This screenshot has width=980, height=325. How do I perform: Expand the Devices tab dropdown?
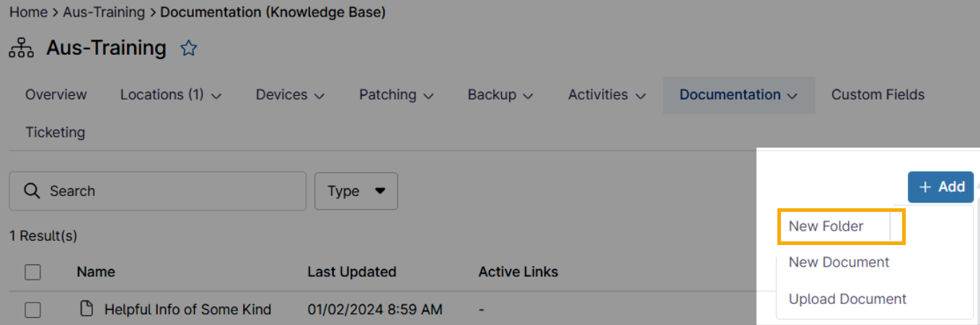point(290,95)
